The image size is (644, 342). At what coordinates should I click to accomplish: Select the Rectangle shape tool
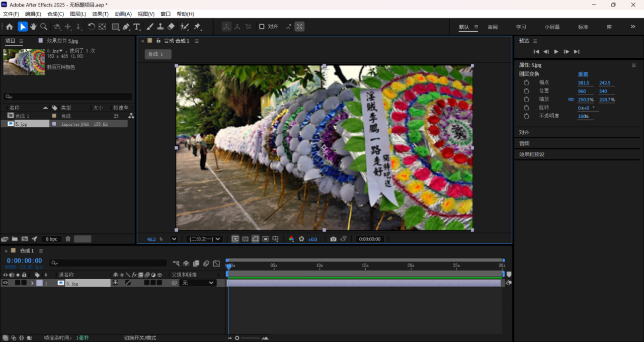[x=115, y=27]
